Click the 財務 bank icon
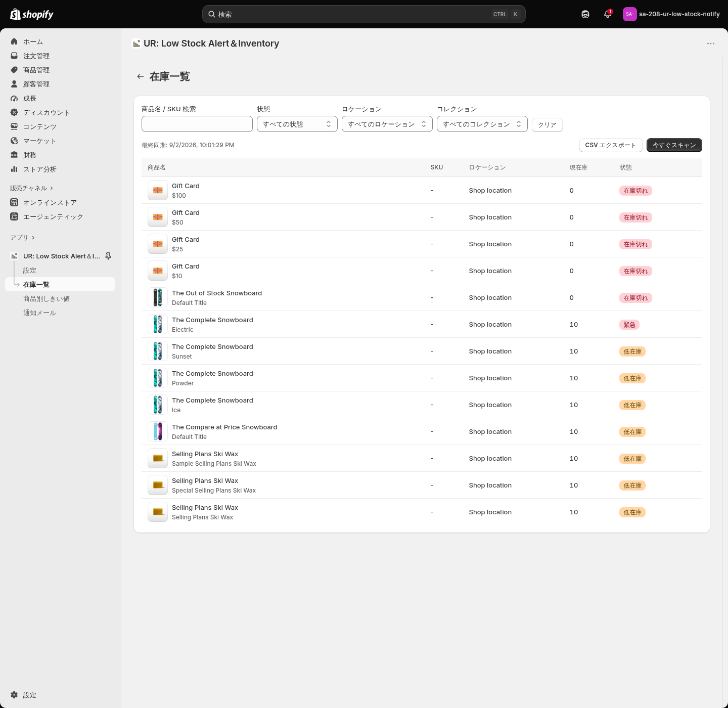Screen dimensions: 728x708 pos(14,155)
